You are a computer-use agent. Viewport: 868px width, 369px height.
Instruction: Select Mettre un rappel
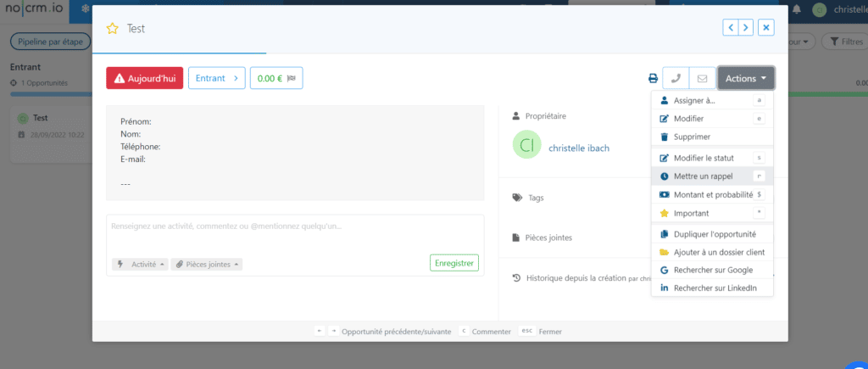tap(712, 176)
